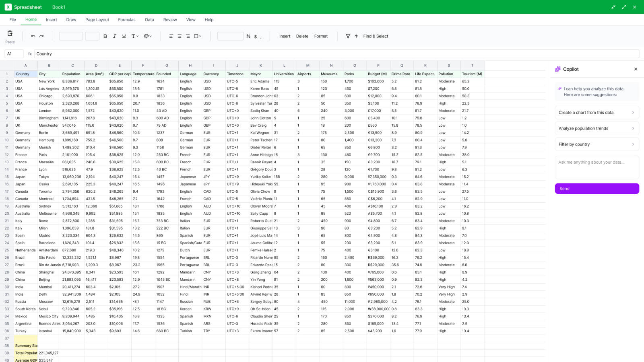Apply percent number format
Screen dimensions: 644x362
tap(248, 36)
